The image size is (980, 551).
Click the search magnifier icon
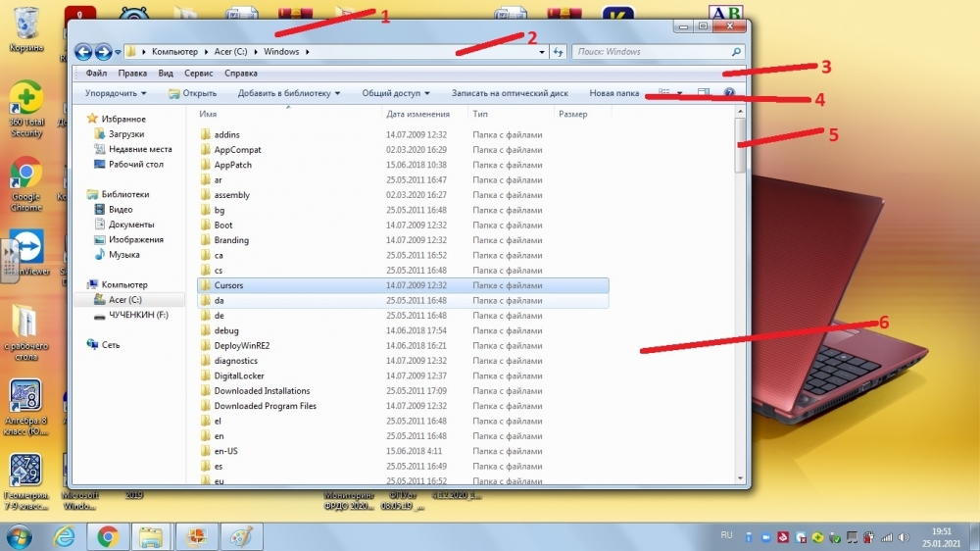(736, 52)
